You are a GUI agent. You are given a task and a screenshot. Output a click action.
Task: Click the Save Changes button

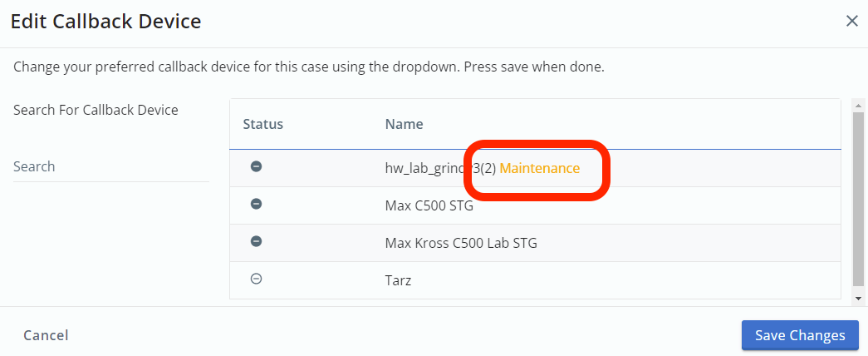tap(800, 335)
